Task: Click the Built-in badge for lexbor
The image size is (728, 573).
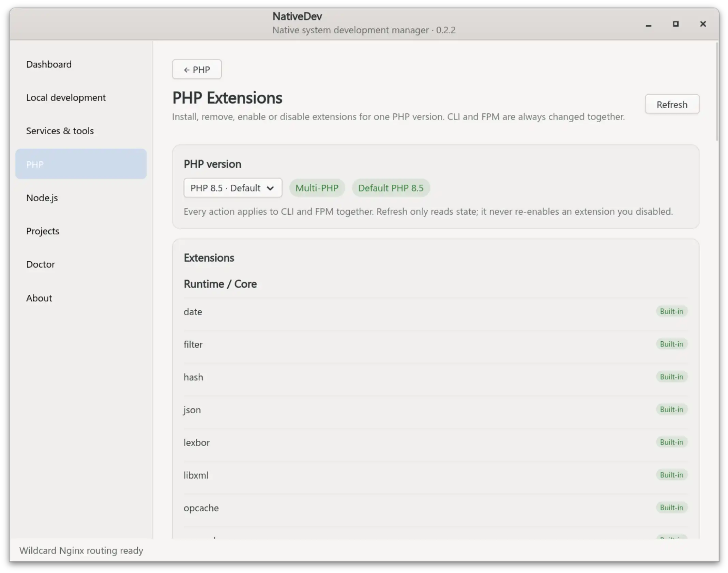Action: pos(671,442)
